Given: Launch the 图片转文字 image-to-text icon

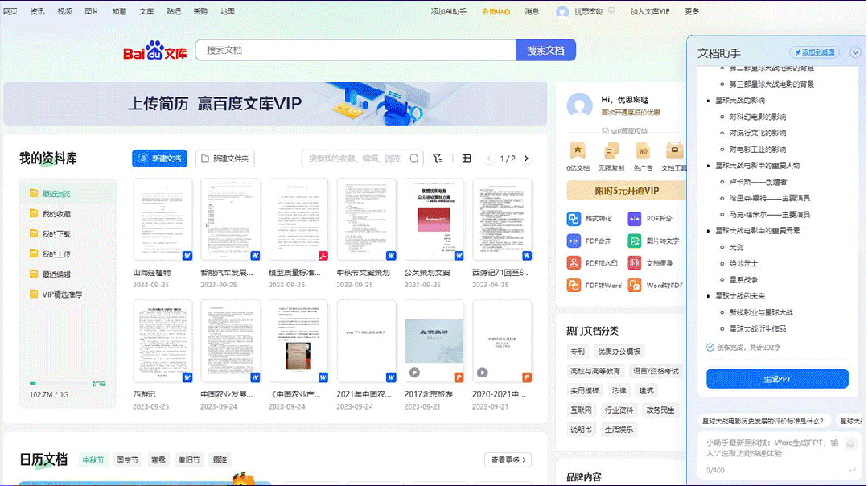Looking at the screenshot, I should [635, 241].
